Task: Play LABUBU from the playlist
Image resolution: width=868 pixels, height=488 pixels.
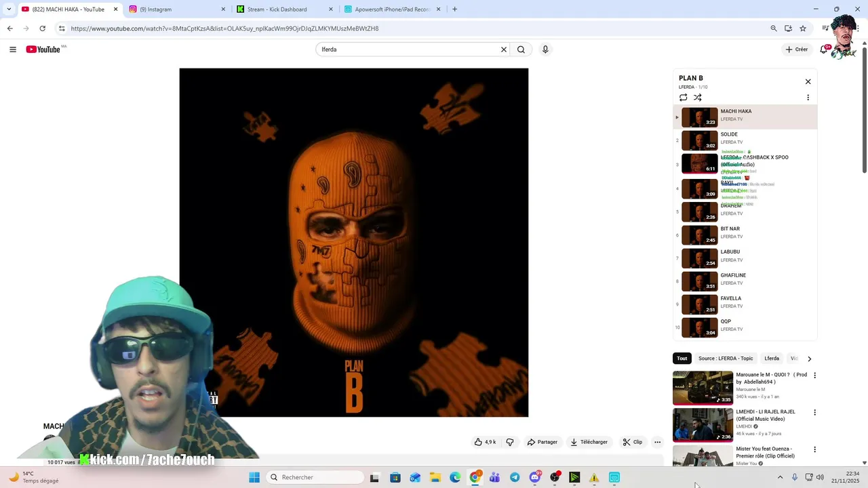Action: [x=745, y=258]
